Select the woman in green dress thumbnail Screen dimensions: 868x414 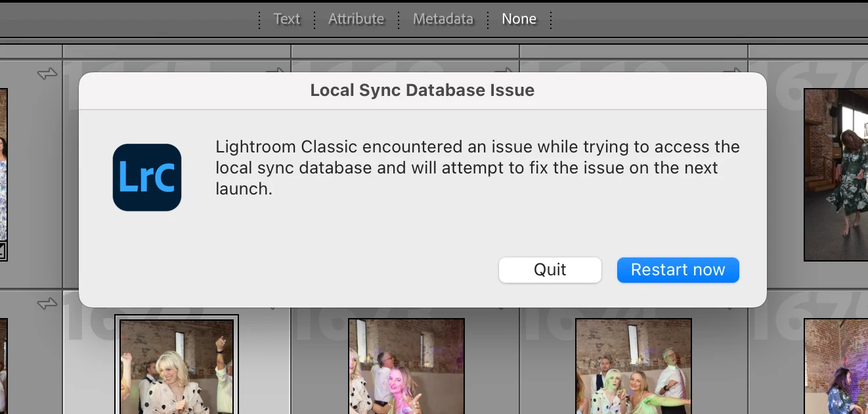point(836,175)
